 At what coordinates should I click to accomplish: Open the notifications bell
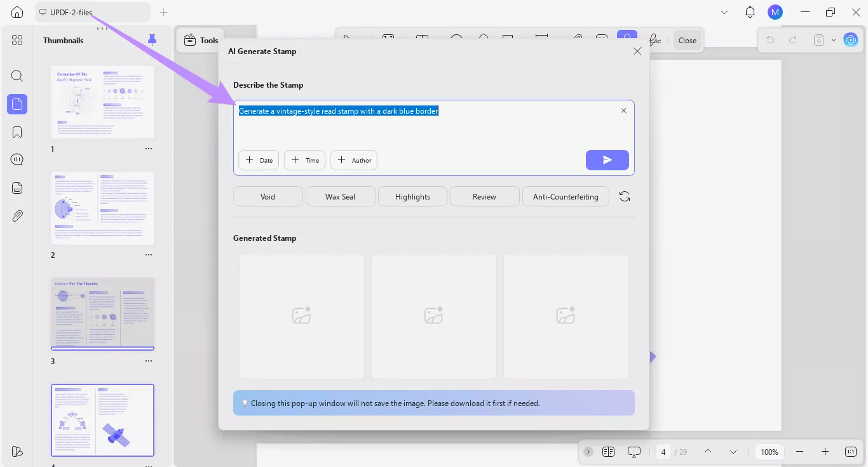pyautogui.click(x=750, y=12)
